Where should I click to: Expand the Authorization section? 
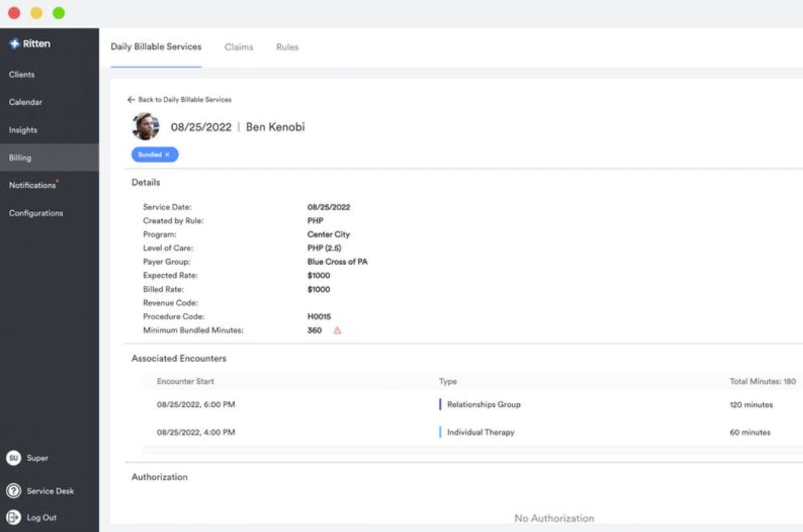tap(159, 477)
